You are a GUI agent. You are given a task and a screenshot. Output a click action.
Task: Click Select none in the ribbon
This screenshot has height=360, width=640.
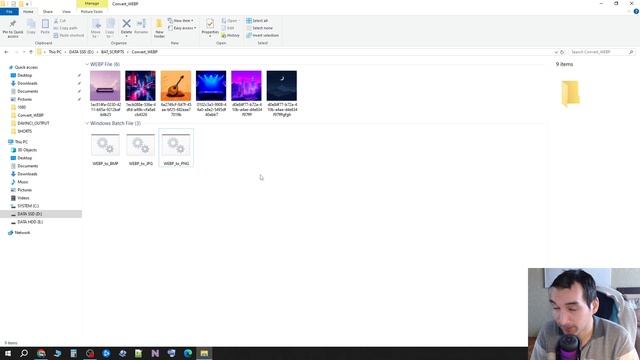(x=260, y=28)
